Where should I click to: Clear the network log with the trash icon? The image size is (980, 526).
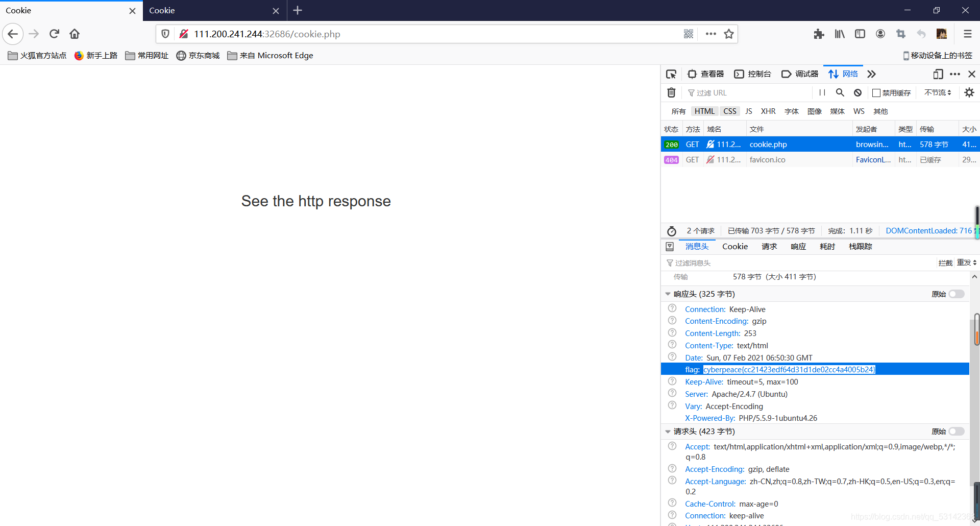click(x=672, y=92)
